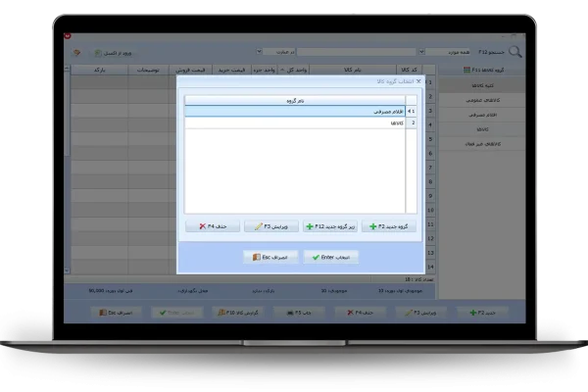Click the 'نام گروه' column header
588x392 pixels.
(294, 100)
